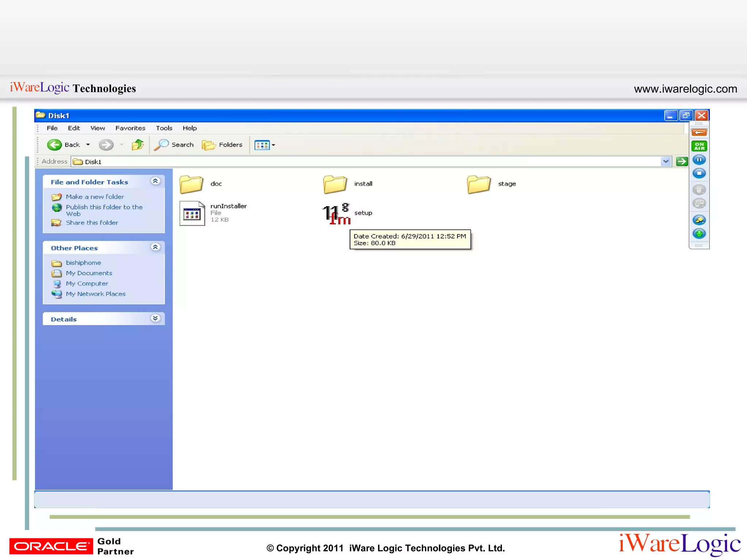Screen dimensions: 747x560
Task: Click the ON AIR indicator
Action: [x=699, y=146]
